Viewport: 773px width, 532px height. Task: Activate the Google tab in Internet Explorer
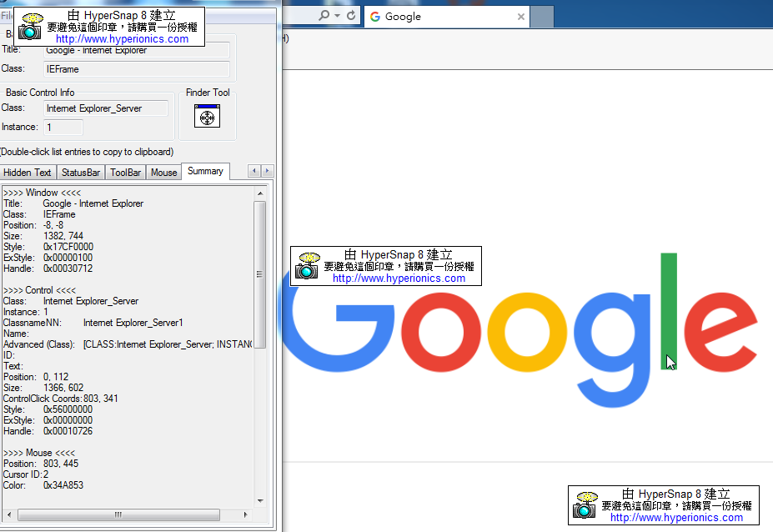coord(447,17)
